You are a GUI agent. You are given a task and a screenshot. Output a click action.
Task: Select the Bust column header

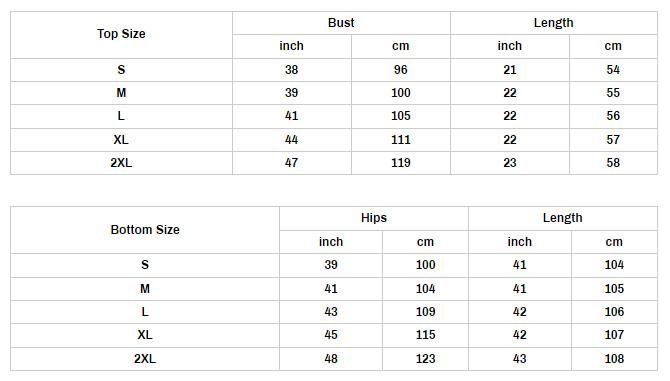341,23
